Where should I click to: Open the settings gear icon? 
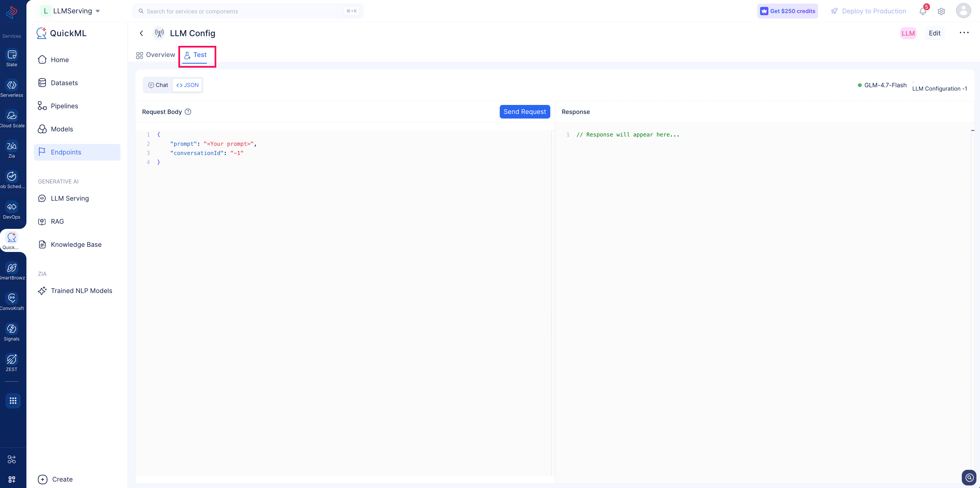pyautogui.click(x=941, y=11)
